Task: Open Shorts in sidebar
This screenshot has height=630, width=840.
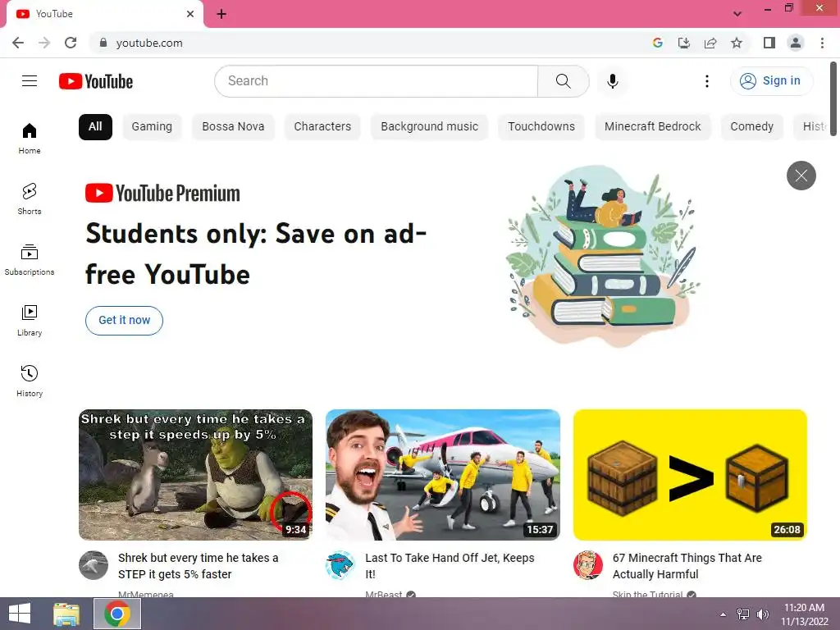Action: pos(30,199)
